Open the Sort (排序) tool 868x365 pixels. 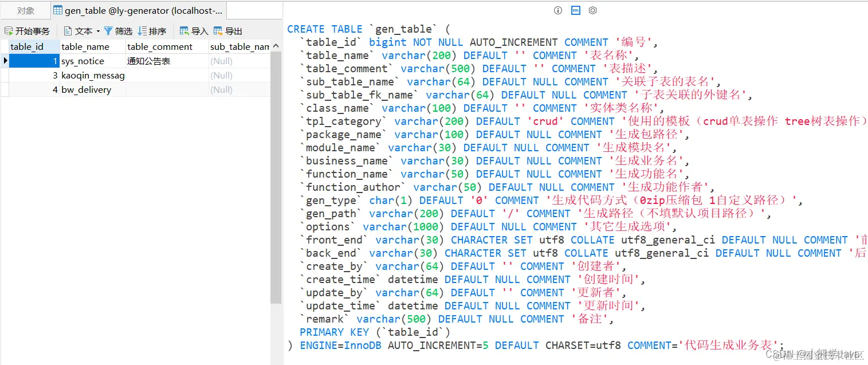pyautogui.click(x=152, y=31)
